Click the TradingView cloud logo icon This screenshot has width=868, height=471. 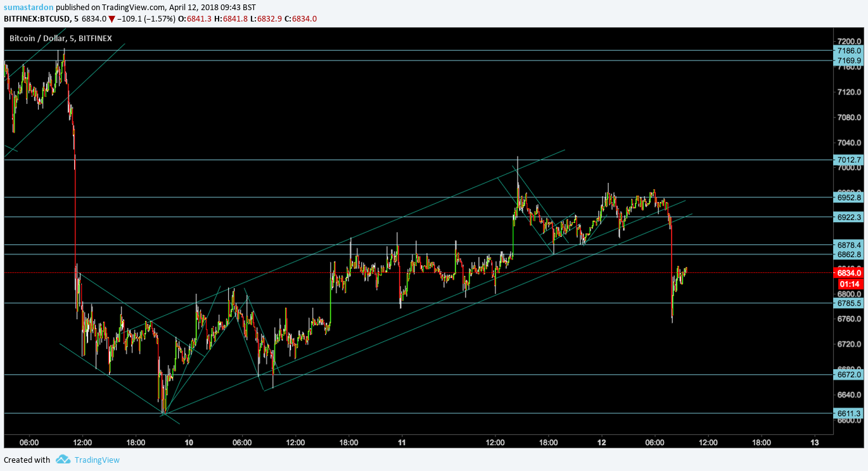[x=62, y=460]
